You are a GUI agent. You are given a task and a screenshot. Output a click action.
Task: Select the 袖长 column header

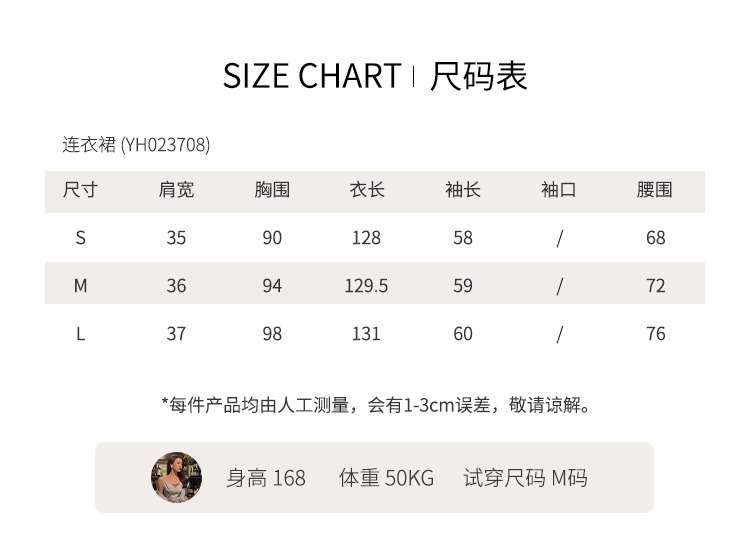(x=463, y=190)
